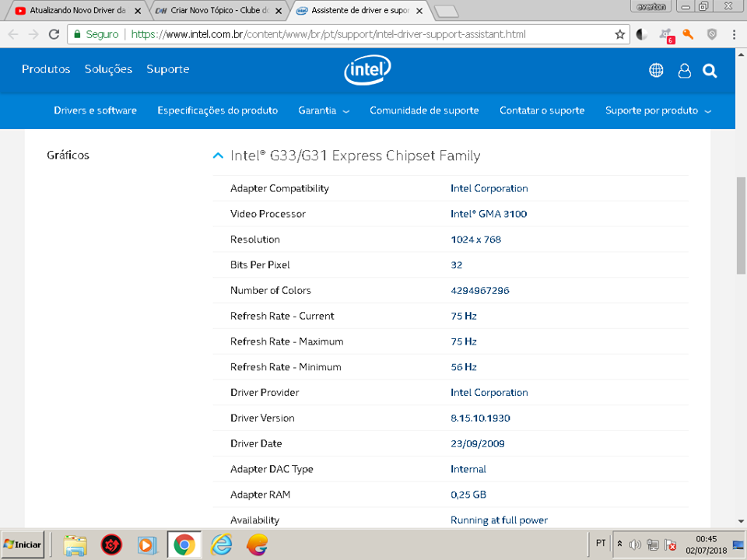Select the Running at full power value
Viewport: 747px width, 560px height.
pos(500,520)
